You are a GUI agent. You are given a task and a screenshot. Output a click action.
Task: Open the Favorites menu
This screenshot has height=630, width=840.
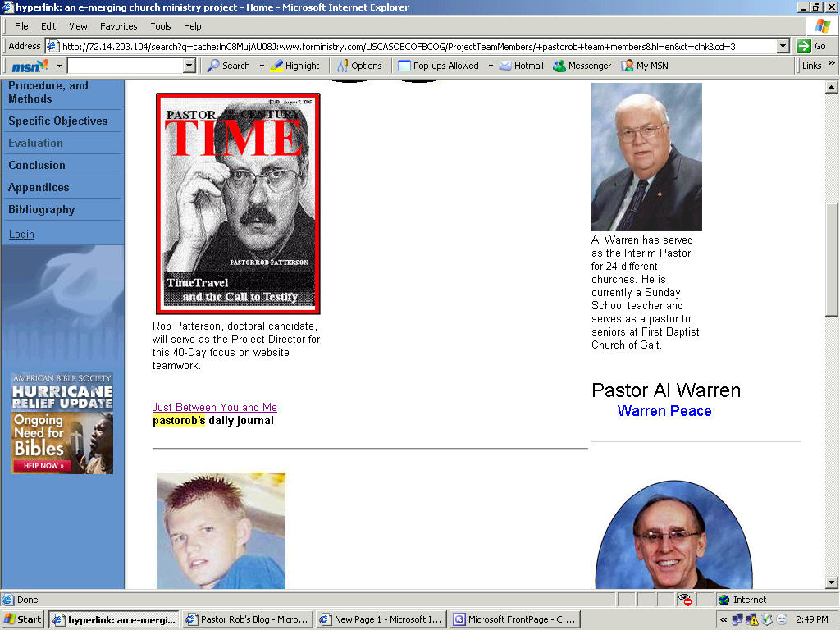[118, 26]
